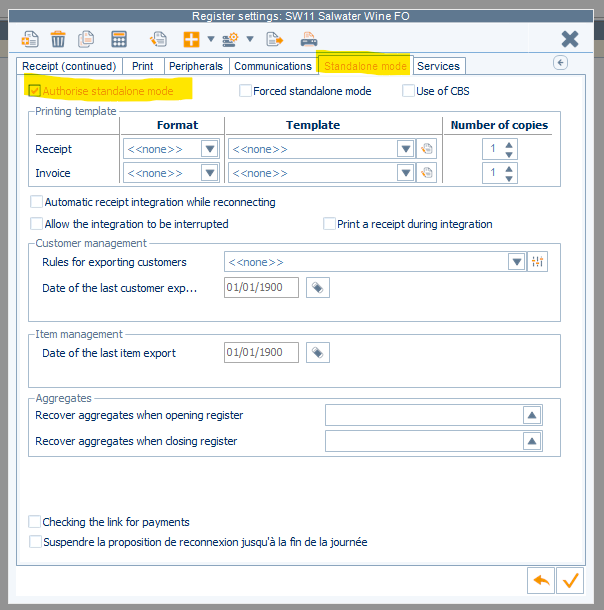Click the last customer export date field
The image size is (604, 610).
tap(261, 287)
